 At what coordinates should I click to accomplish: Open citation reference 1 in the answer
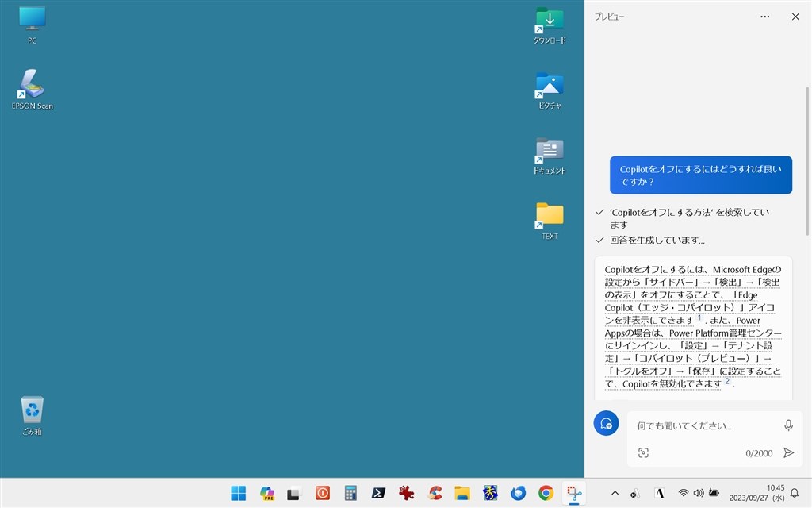point(699,317)
